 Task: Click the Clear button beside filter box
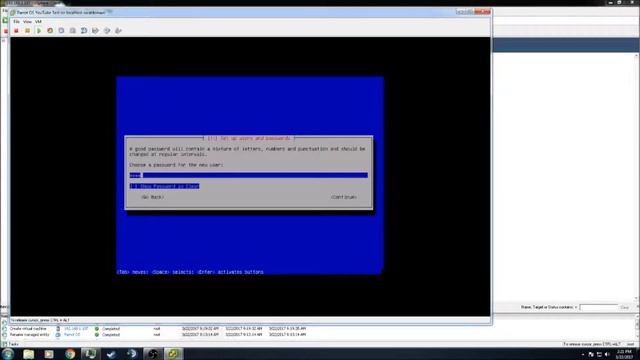(x=624, y=307)
